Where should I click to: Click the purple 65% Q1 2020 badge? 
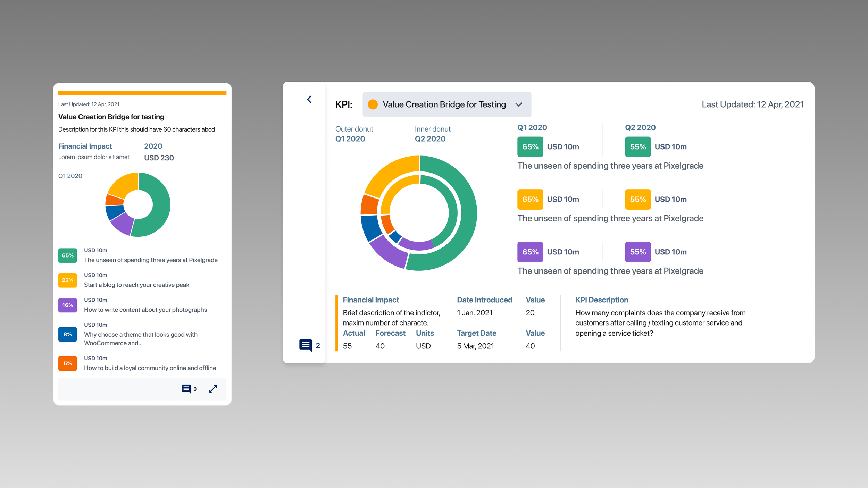click(x=530, y=252)
